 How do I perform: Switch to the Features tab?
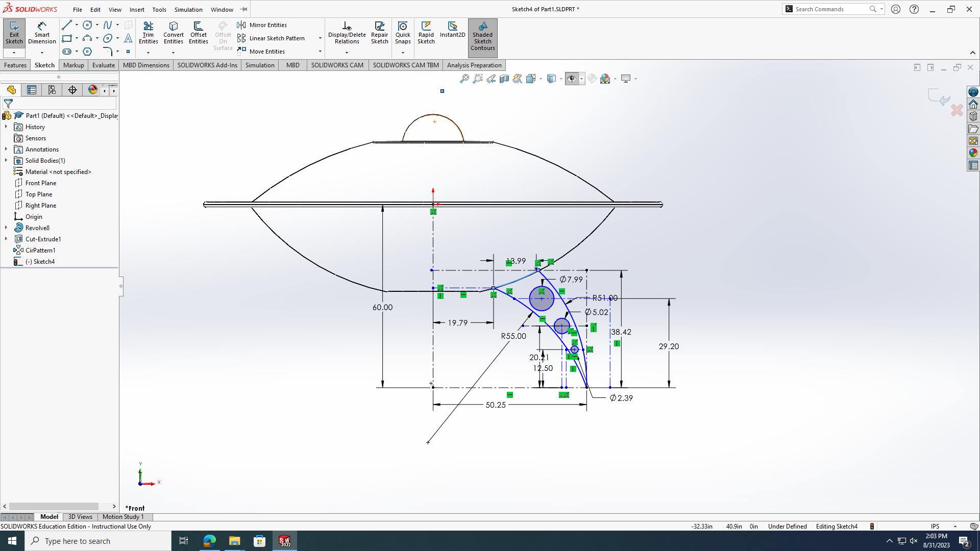[15, 65]
